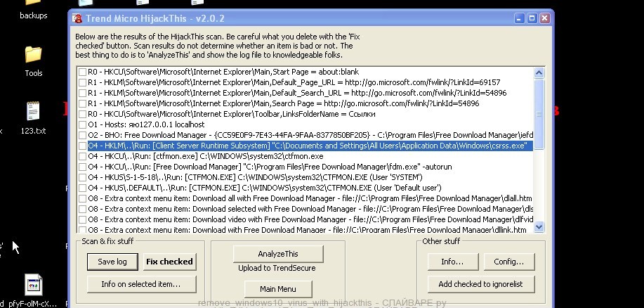Check the R1 Default_Search_URL entry

coord(83,93)
